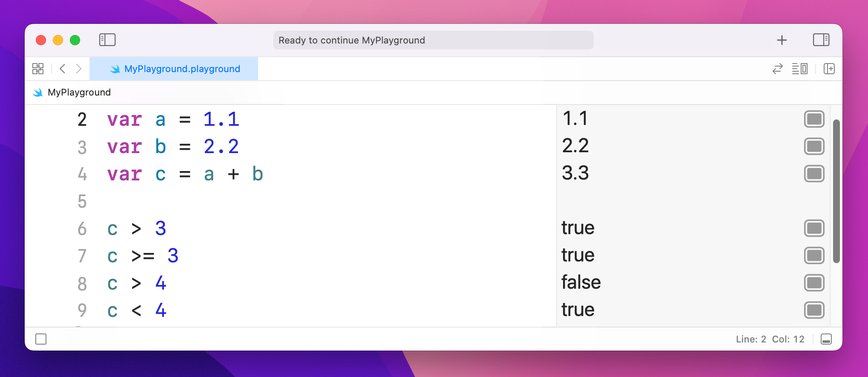
Task: Click the swap arrows review icon
Action: [778, 69]
